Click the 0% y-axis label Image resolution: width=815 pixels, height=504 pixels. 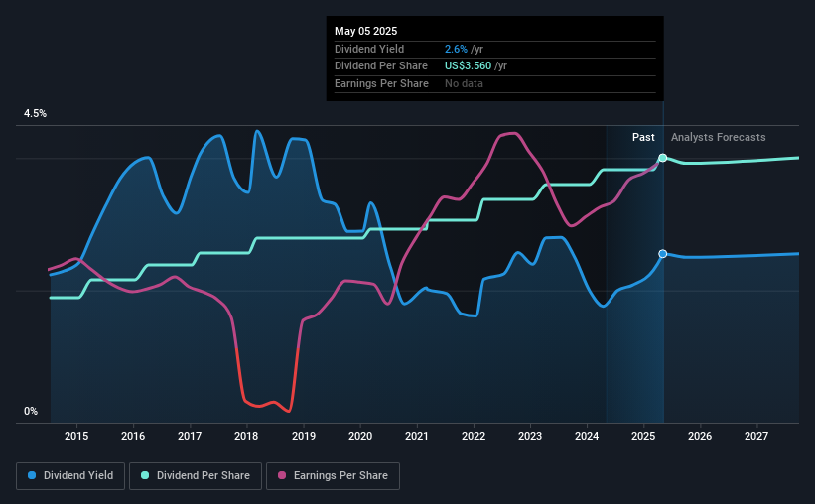[31, 411]
